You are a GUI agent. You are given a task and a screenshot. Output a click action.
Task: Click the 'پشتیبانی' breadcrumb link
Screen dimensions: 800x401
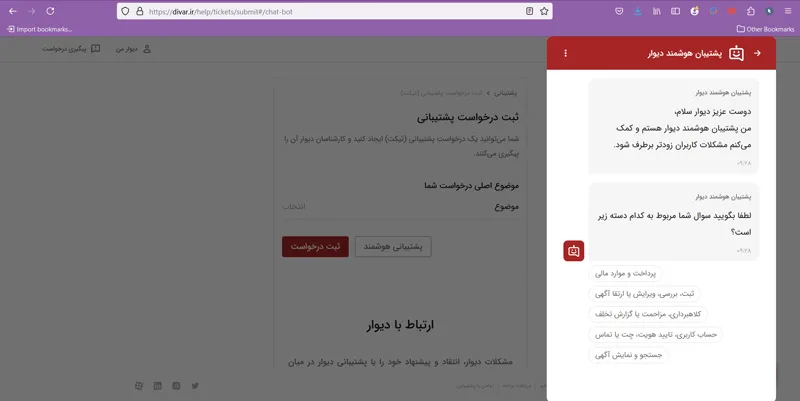point(505,93)
